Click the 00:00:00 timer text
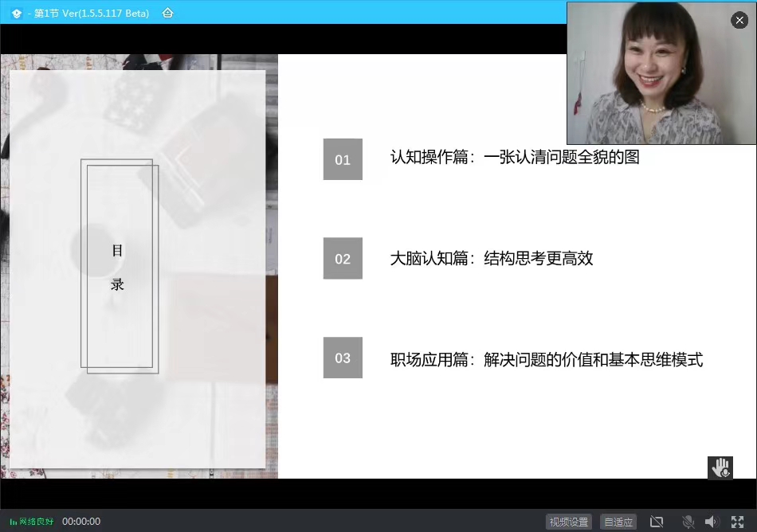This screenshot has height=532, width=757. click(x=81, y=522)
